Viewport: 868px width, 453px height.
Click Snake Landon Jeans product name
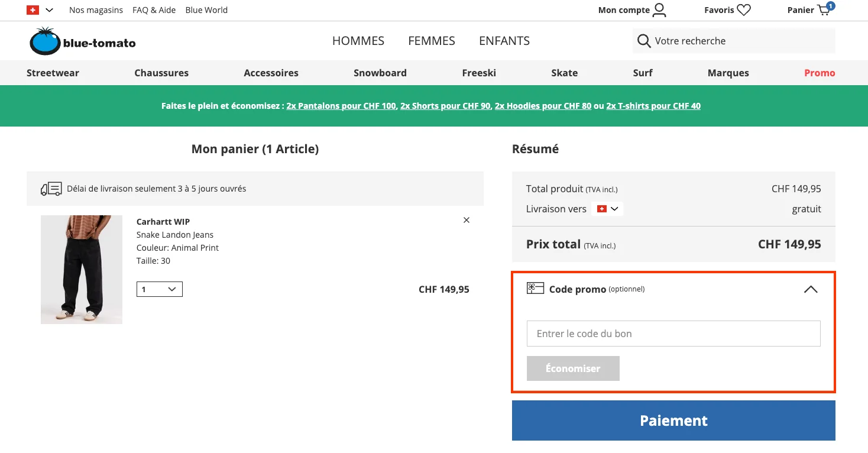pyautogui.click(x=175, y=235)
